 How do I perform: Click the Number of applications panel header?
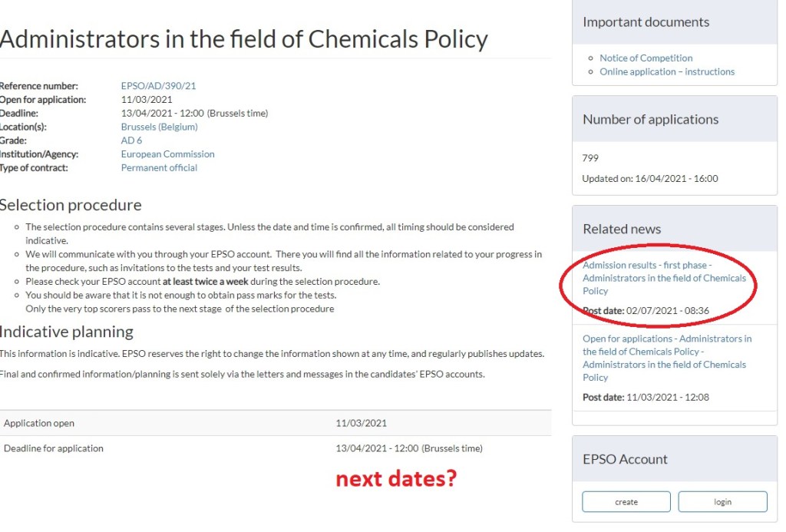click(x=650, y=119)
